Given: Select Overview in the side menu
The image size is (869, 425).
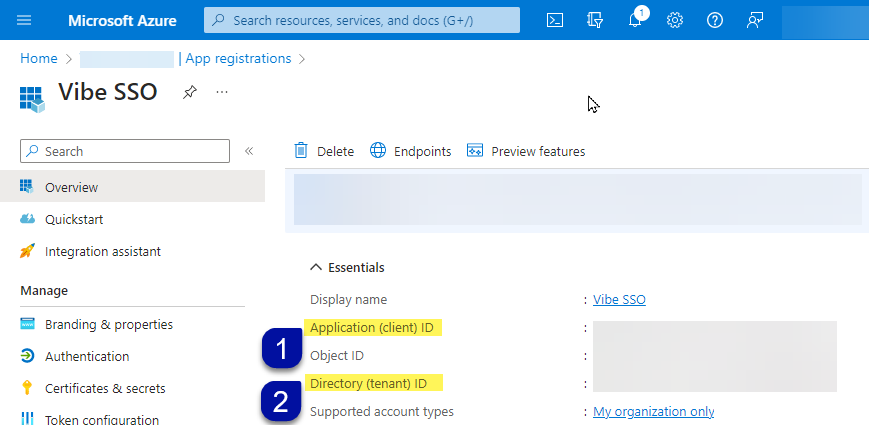Looking at the screenshot, I should (132, 187).
